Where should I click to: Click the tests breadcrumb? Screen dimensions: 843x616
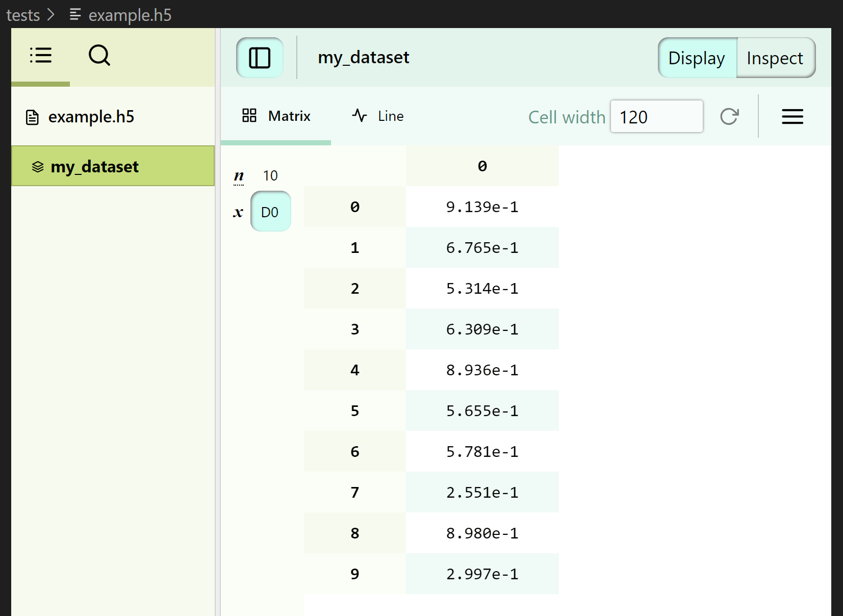point(23,15)
